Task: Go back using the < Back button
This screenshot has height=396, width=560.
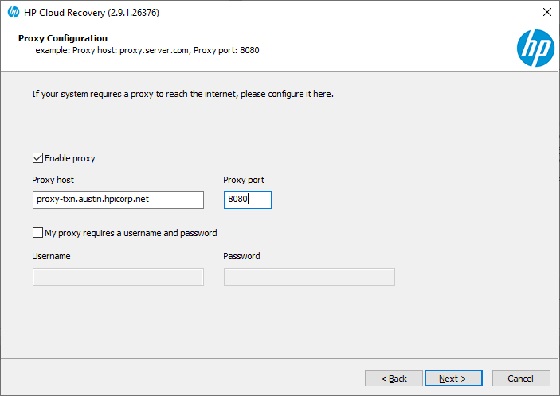Action: tap(394, 378)
